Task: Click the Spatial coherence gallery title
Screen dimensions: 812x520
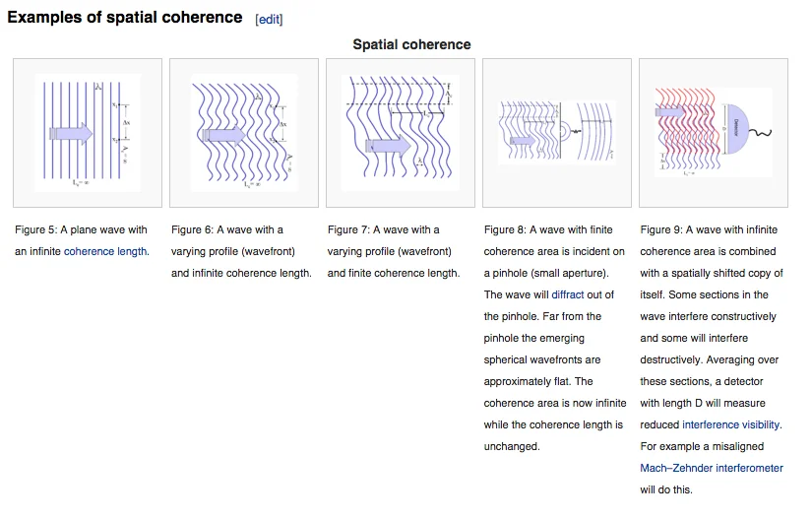Action: click(411, 44)
